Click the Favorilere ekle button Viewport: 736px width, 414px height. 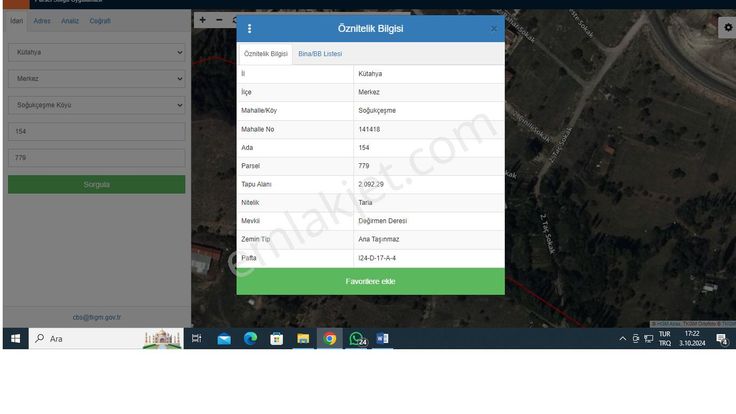(x=370, y=281)
